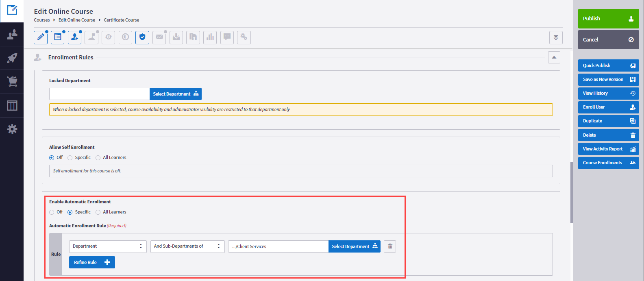The image size is (644, 281).
Task: Click the blue shield checkmark toolbar icon
Action: 142,37
